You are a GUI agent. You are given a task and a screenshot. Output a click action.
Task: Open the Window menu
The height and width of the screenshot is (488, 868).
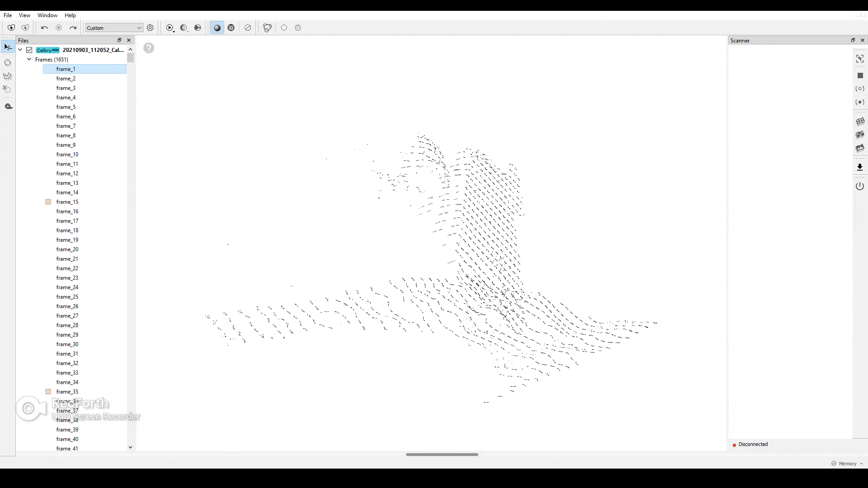[x=47, y=15]
